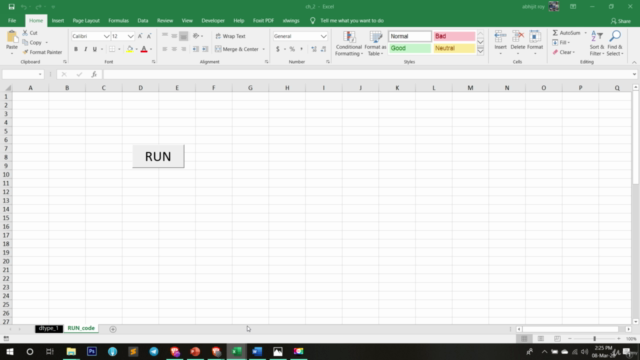Image resolution: width=640 pixels, height=360 pixels.
Task: Toggle Wrap Text
Action: (x=231, y=36)
